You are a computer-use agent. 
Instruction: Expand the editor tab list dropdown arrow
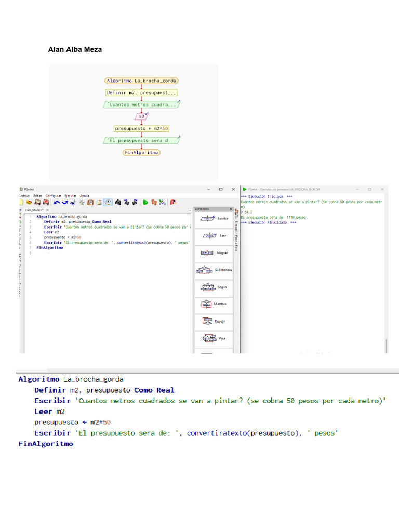click(189, 210)
